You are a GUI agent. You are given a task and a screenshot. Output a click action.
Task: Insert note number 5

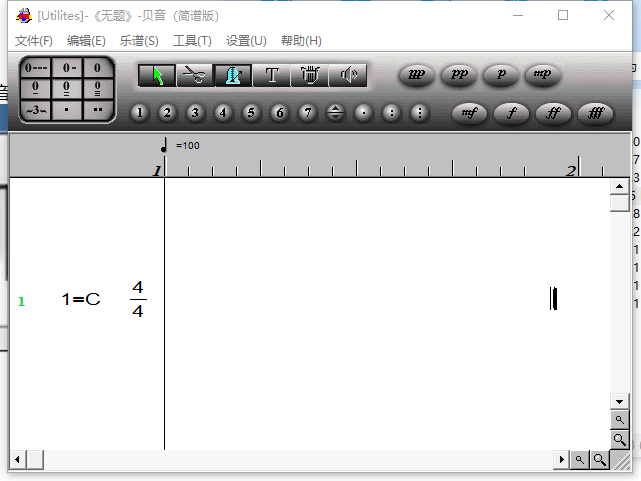[251, 113]
